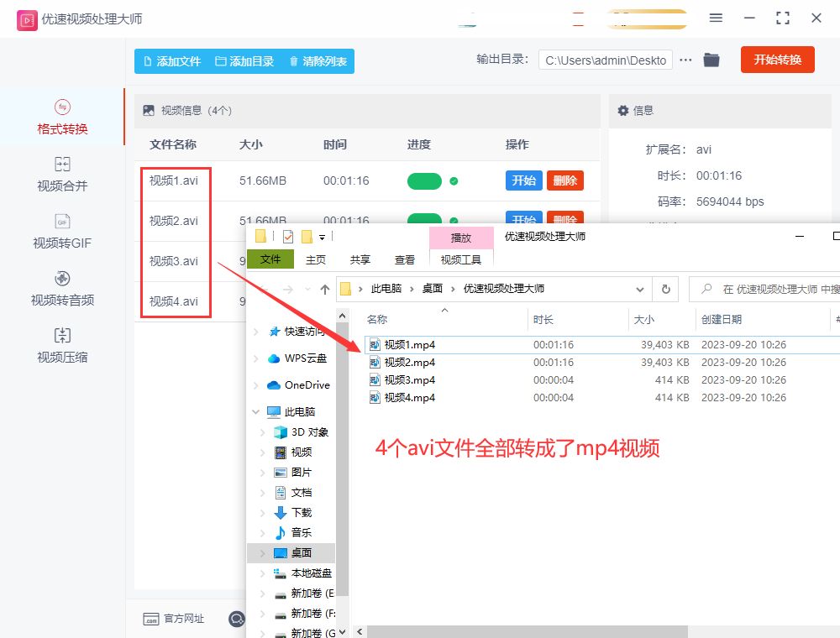Click the 播放 contextual tab in Explorer
Viewport: 840px width, 638px height.
coord(460,238)
